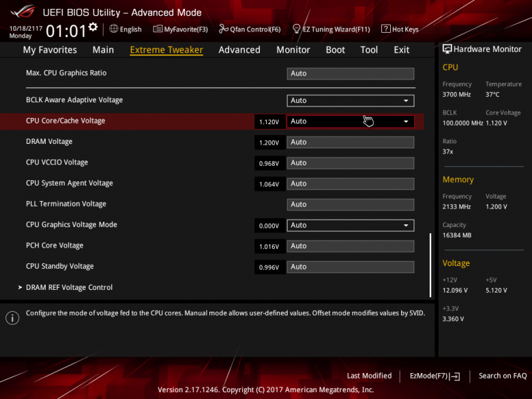Screen dimensions: 532x399
Task: Click 100.0000 MHz BCLK value
Action: (x=463, y=123)
